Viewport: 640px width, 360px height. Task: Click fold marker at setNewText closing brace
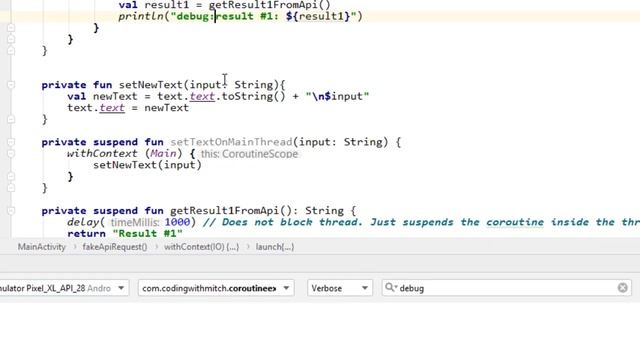(11, 120)
